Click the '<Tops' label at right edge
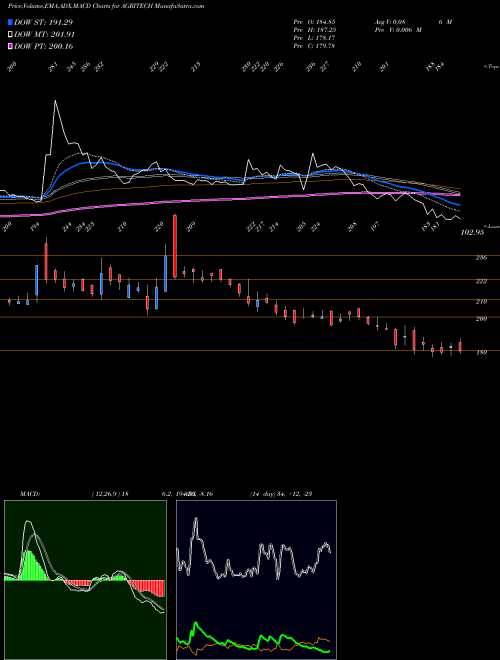 pyautogui.click(x=491, y=67)
